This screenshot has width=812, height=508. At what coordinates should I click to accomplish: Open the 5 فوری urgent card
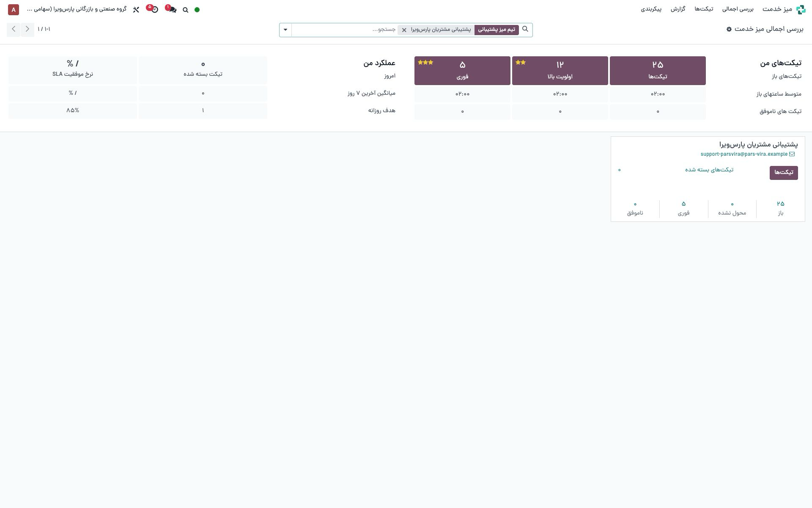(462, 70)
